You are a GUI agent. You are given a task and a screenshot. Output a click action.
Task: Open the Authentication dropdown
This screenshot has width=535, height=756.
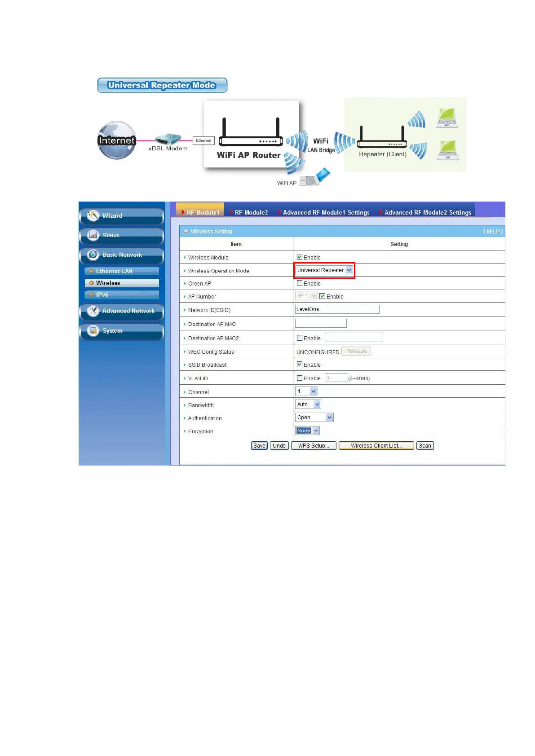pyautogui.click(x=314, y=418)
